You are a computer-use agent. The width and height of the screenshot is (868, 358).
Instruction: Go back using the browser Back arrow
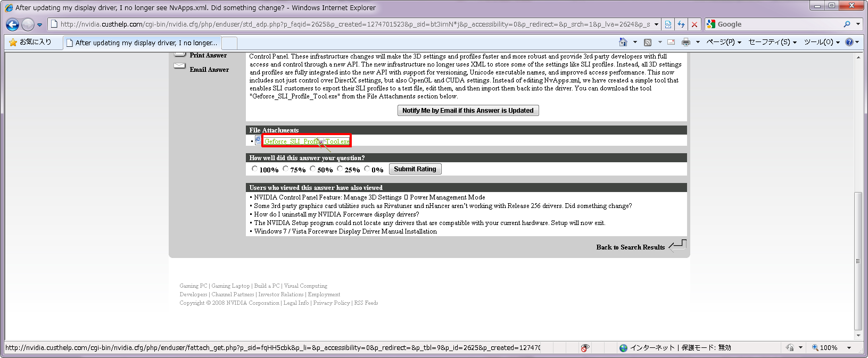[12, 24]
